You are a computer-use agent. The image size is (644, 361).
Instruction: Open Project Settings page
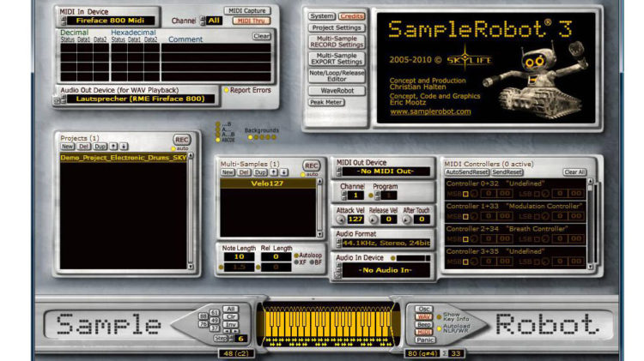point(337,28)
